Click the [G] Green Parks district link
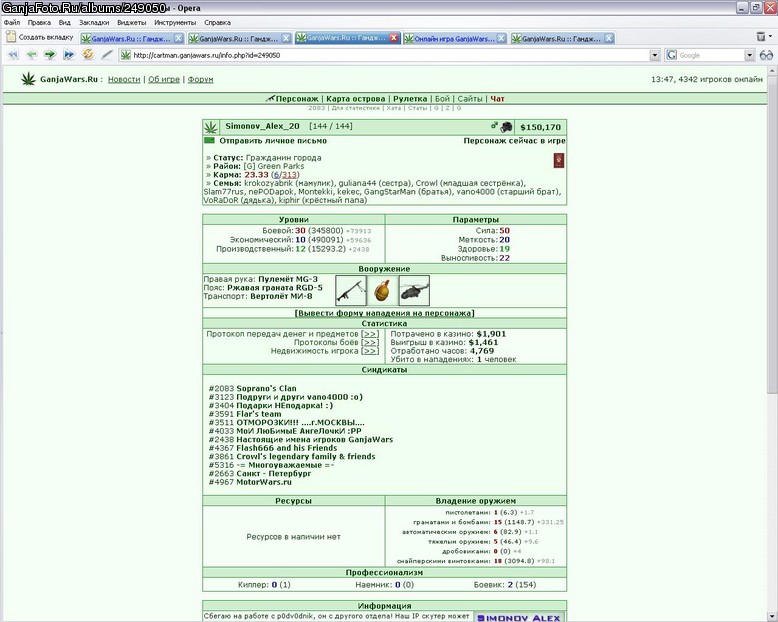Viewport: 778px width, 622px height. 273,166
